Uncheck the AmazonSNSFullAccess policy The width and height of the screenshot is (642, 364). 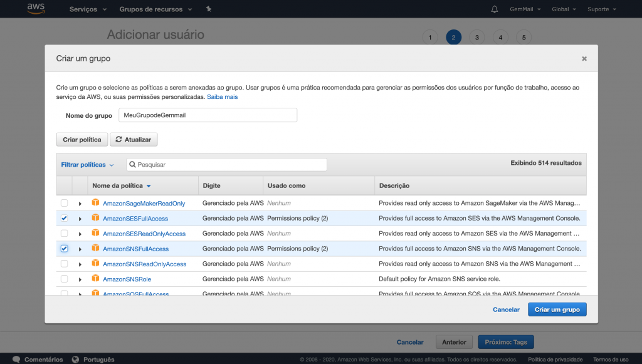click(x=65, y=248)
